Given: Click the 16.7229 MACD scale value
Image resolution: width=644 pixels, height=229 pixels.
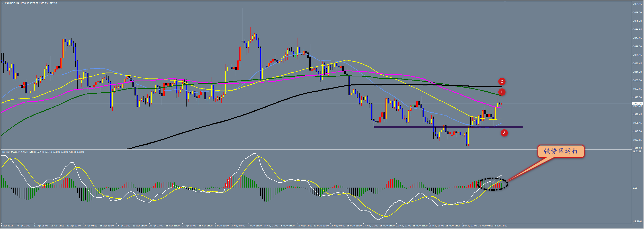Looking at the screenshot, I should (637, 151).
